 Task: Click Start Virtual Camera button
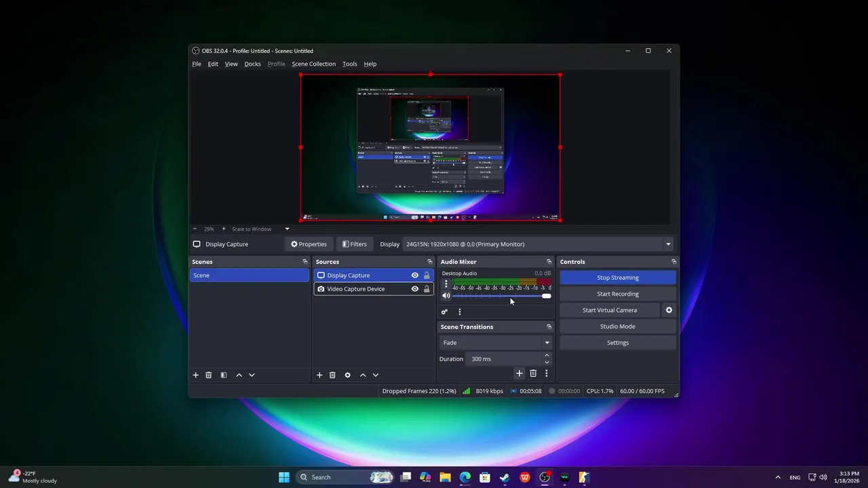point(610,310)
